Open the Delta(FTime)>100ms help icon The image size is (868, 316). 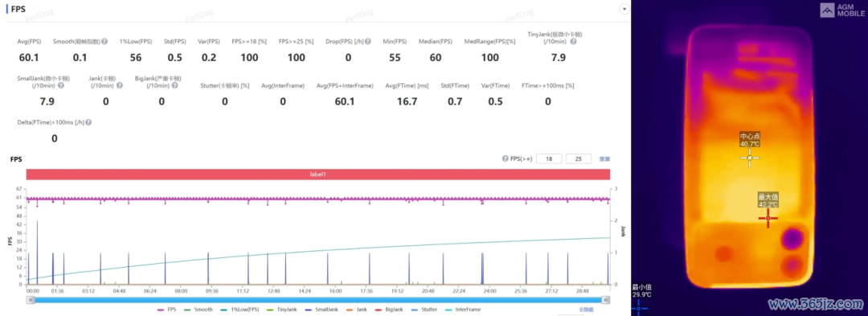tap(88, 122)
